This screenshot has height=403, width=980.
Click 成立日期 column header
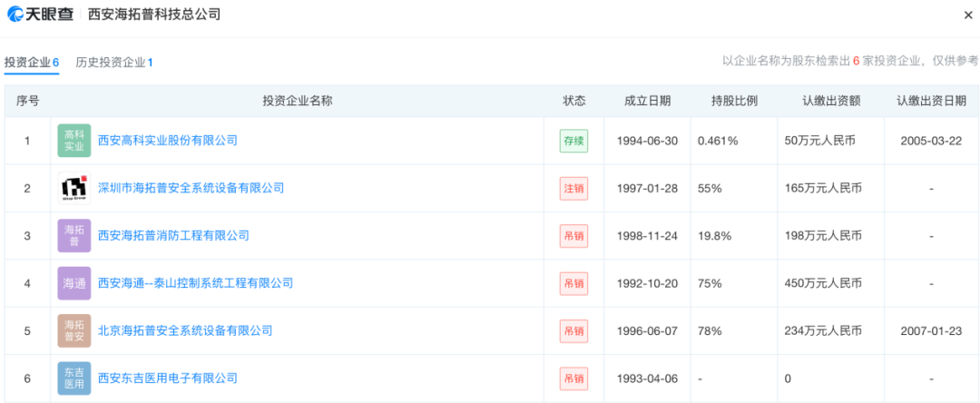click(x=647, y=101)
